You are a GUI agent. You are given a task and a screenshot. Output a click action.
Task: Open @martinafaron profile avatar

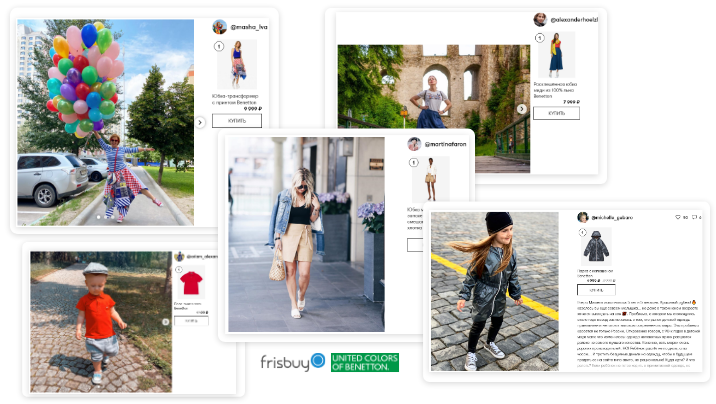point(414,144)
